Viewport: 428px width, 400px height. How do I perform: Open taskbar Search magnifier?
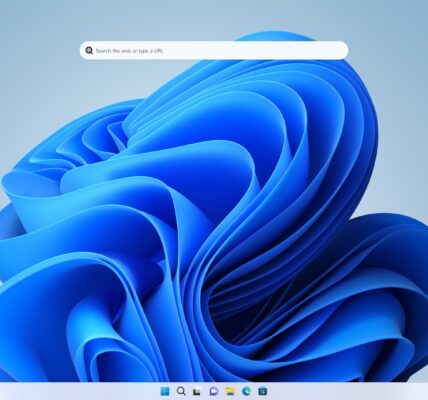(x=181, y=391)
